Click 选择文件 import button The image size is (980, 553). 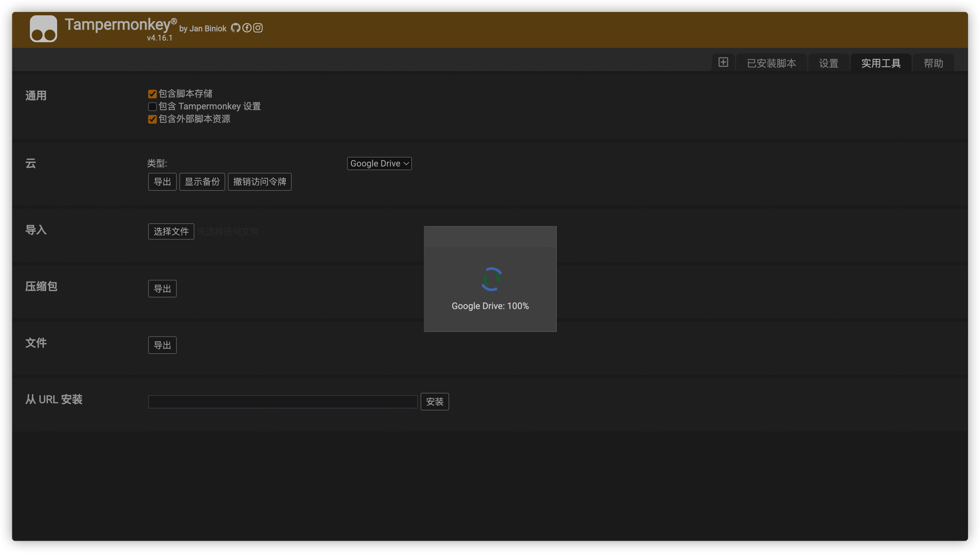click(171, 231)
